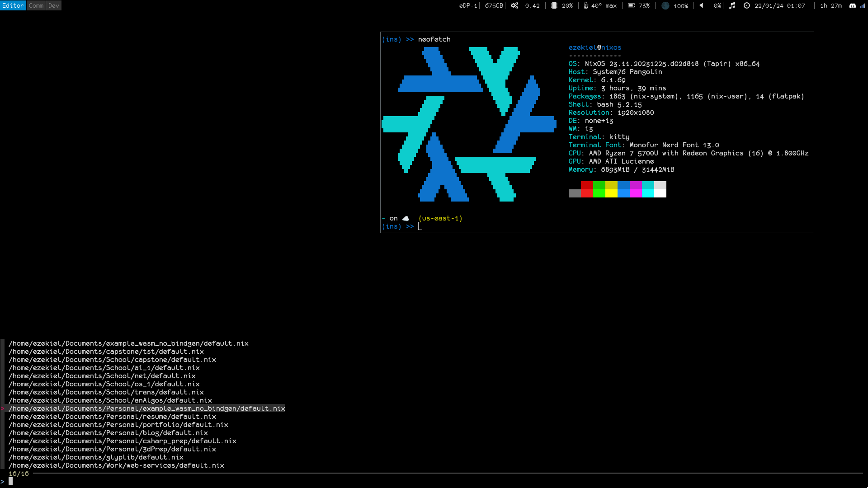Click the network signal bars tray icon
Viewport: 868px width, 488px height.
pyautogui.click(x=863, y=6)
